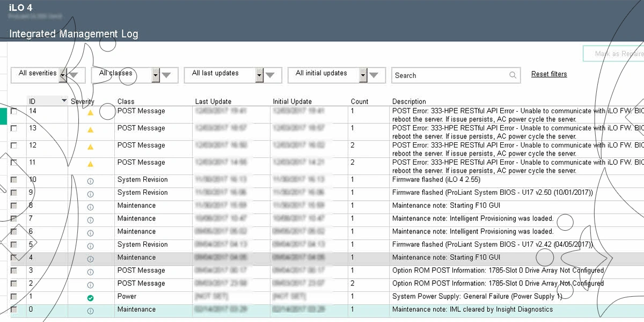Expand the All classes filter dropdown
Screen dimensions: 644x322
(x=156, y=76)
